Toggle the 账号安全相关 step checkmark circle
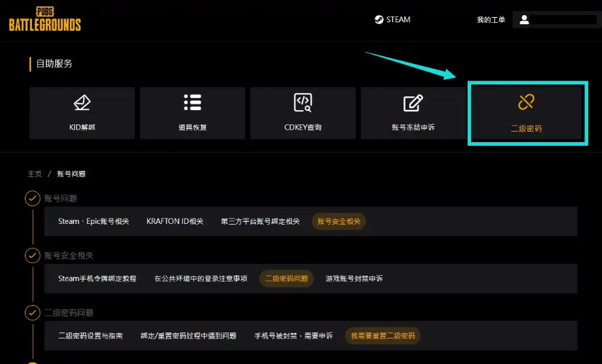The height and width of the screenshot is (364, 602). coord(31,255)
